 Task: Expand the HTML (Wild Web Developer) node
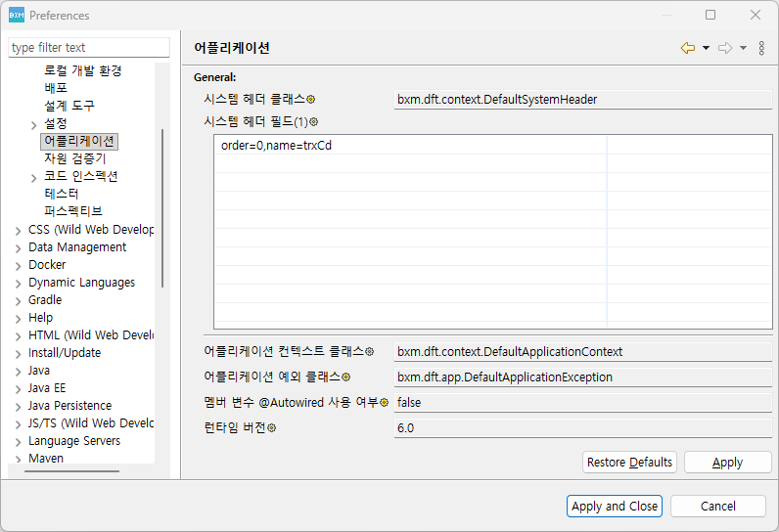pos(19,336)
